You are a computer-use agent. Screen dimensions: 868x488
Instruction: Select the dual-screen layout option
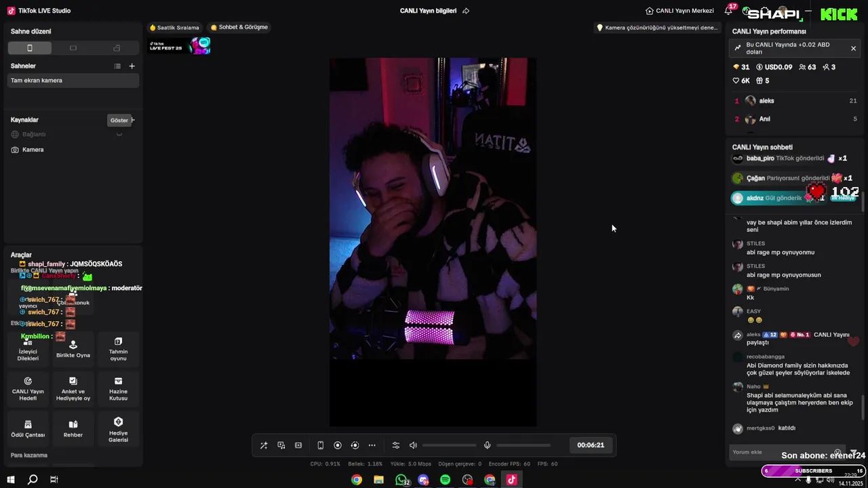[x=117, y=48]
